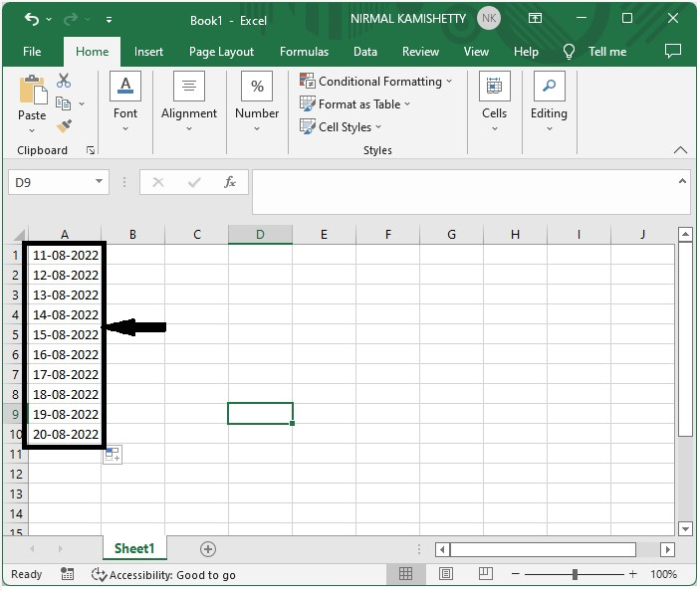Open the Comments speech bubble icon

pyautogui.click(x=673, y=51)
